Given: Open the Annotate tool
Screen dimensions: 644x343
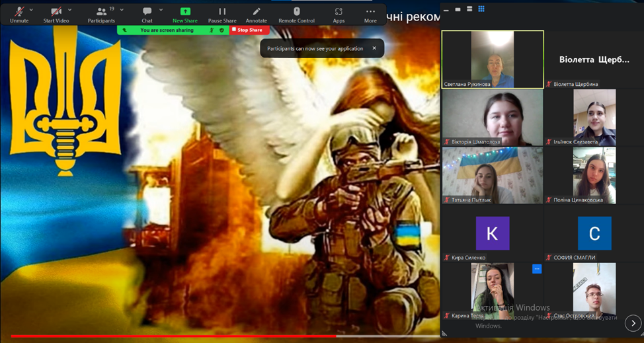Looking at the screenshot, I should click(257, 15).
